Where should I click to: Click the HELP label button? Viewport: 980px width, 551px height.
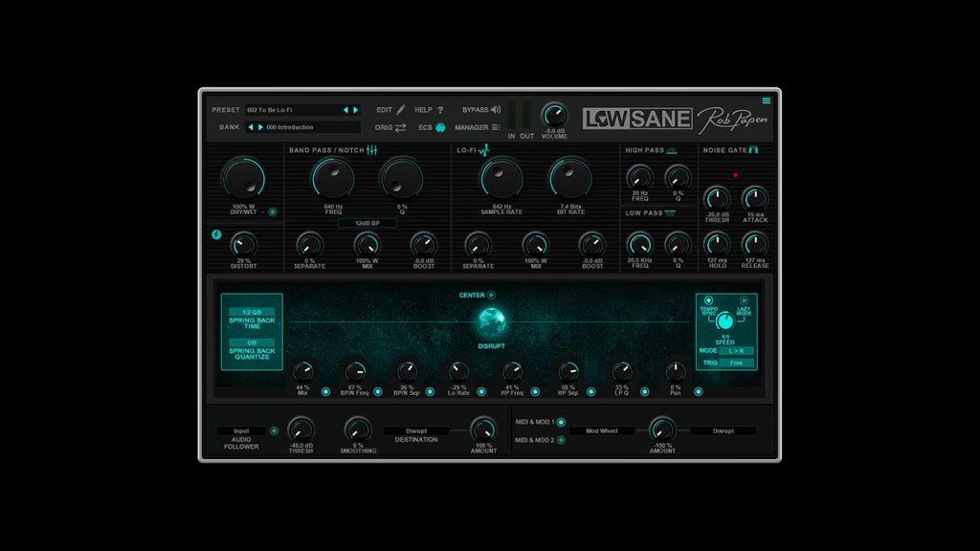tap(423, 110)
